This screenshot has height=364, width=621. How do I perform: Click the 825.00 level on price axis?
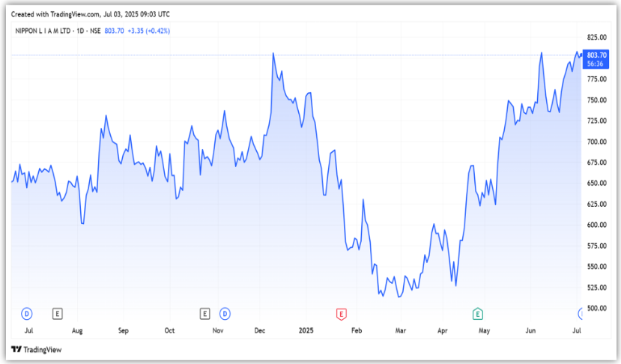(596, 37)
